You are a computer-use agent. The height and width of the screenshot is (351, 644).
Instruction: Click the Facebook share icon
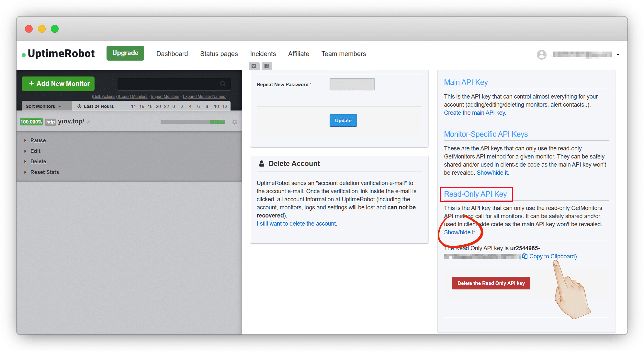coord(266,66)
